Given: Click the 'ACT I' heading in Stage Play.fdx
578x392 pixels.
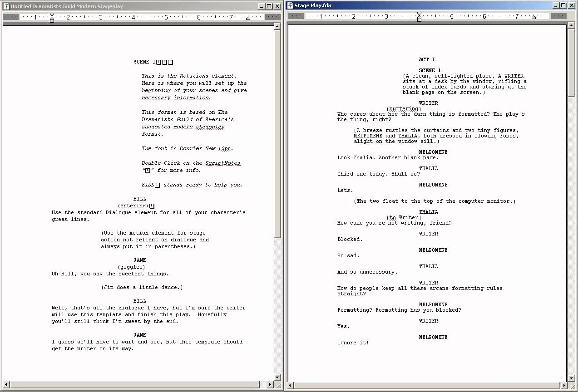Looking at the screenshot, I should click(x=427, y=59).
